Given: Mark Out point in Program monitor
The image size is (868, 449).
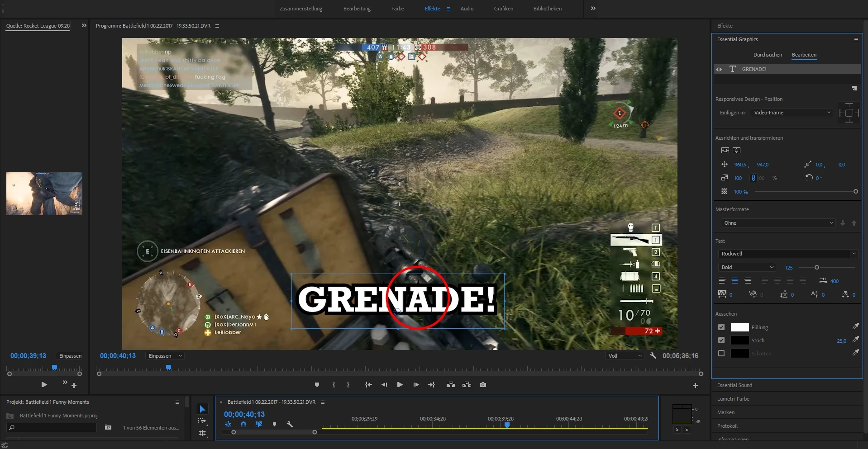Looking at the screenshot, I should pos(348,385).
